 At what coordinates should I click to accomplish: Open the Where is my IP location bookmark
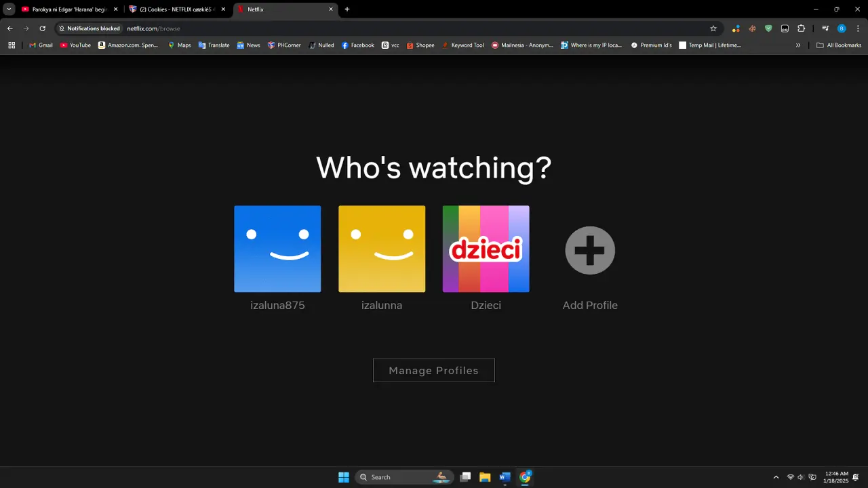tap(591, 45)
